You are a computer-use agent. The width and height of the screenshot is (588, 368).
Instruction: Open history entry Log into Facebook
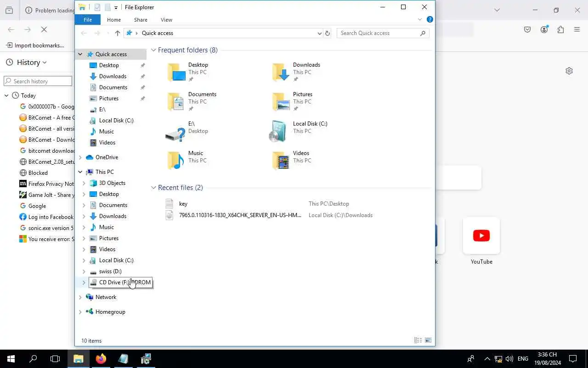[47, 217]
